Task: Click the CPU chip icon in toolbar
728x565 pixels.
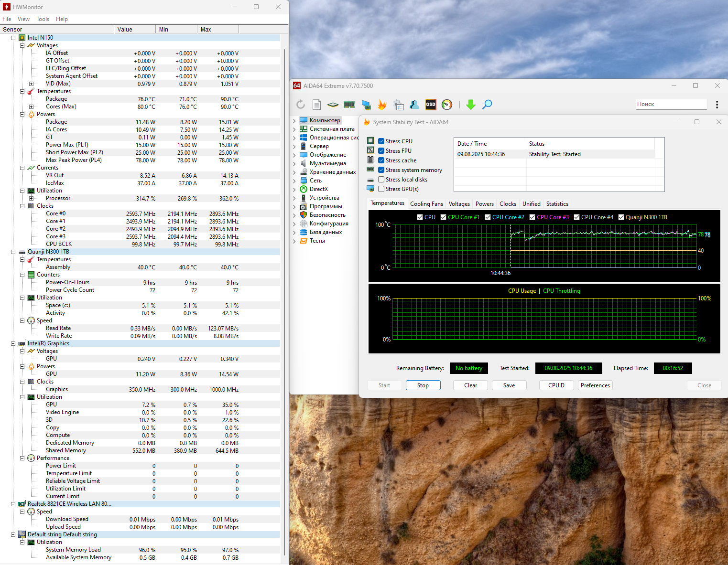Action: coord(333,105)
